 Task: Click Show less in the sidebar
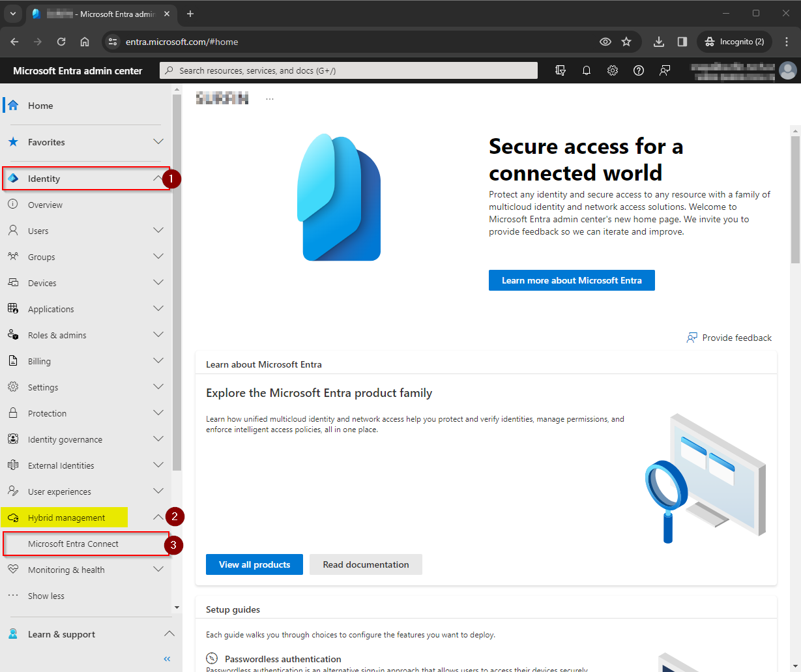pos(46,596)
